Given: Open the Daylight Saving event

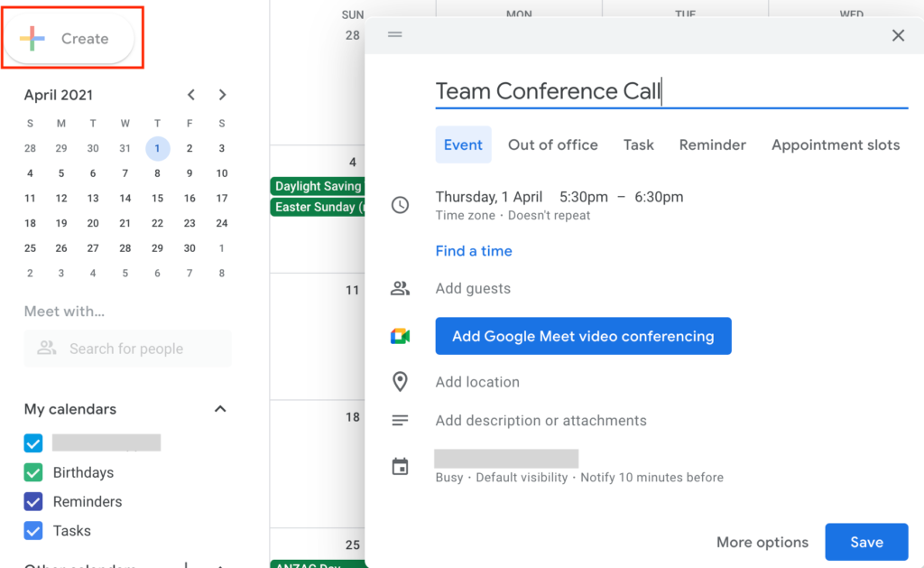Looking at the screenshot, I should click(318, 186).
